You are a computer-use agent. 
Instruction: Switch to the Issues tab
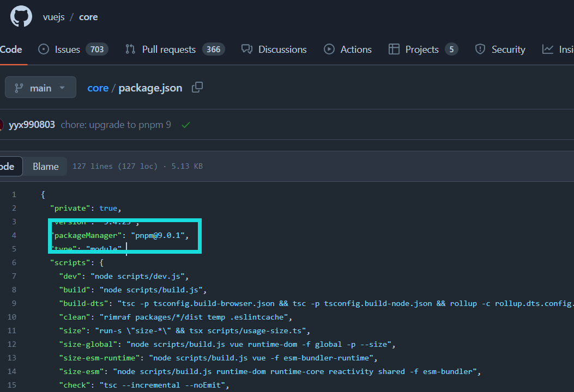[68, 50]
